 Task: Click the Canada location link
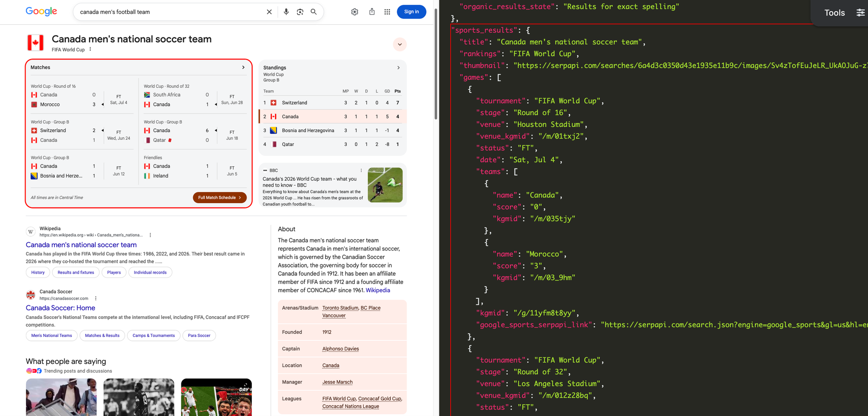331,365
